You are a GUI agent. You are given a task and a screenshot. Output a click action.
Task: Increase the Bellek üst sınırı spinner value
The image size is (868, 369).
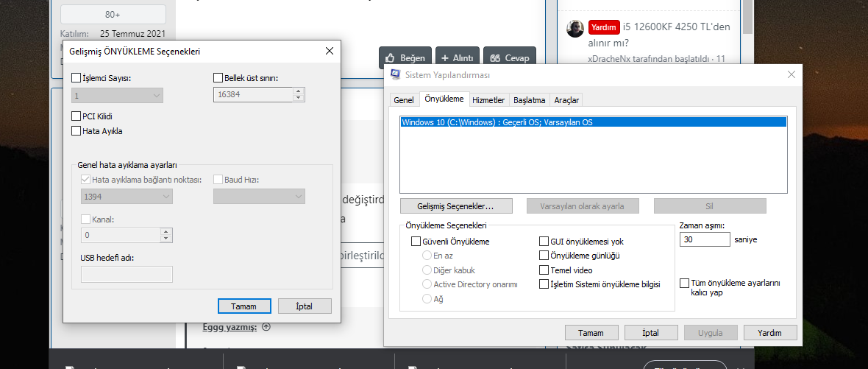(299, 91)
